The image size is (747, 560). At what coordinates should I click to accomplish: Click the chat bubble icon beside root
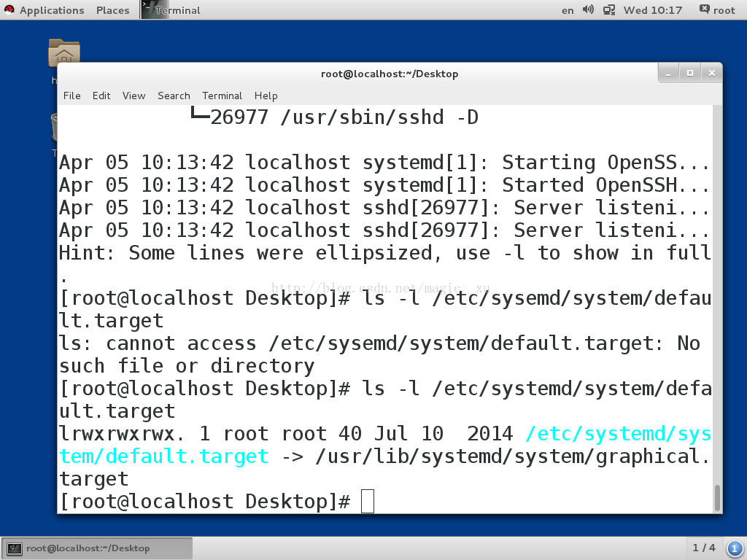click(x=705, y=9)
